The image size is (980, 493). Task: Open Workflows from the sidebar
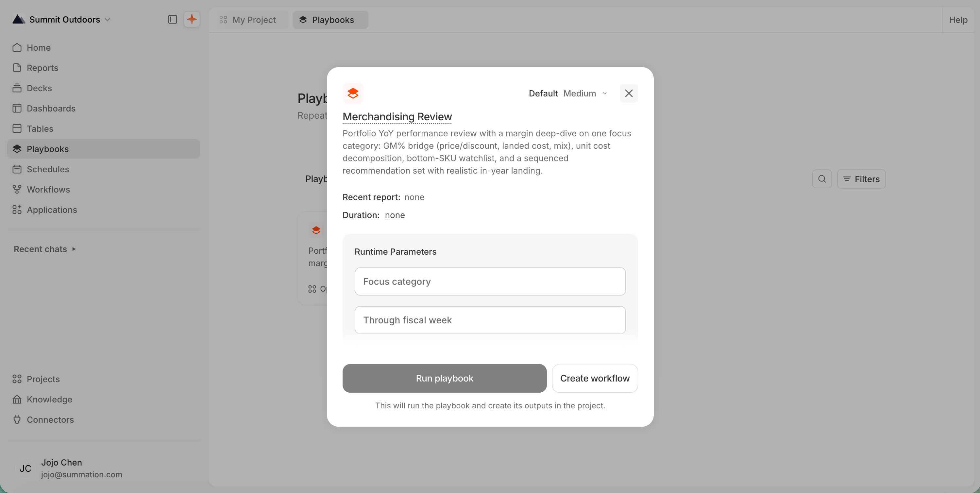click(104, 189)
